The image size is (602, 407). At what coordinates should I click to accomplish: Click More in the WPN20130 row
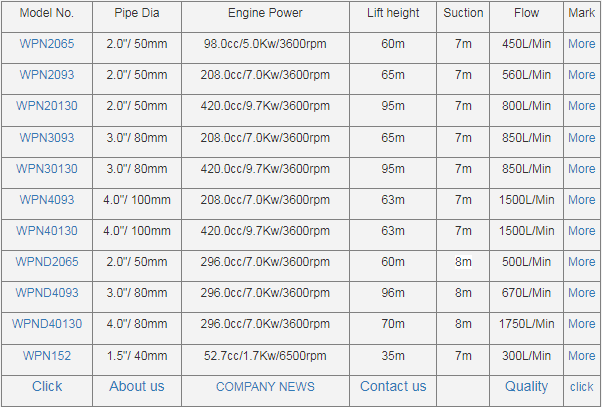581,106
